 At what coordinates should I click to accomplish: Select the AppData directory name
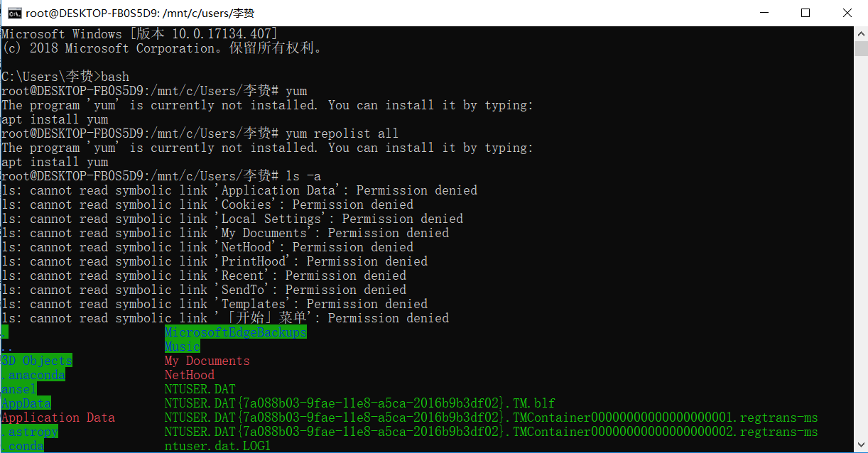pyautogui.click(x=26, y=403)
